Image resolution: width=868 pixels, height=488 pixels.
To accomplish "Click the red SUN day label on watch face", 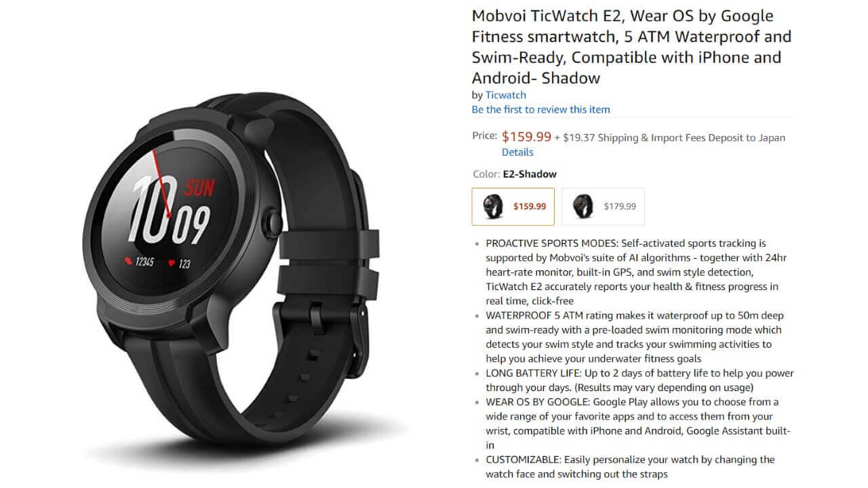I will click(200, 186).
